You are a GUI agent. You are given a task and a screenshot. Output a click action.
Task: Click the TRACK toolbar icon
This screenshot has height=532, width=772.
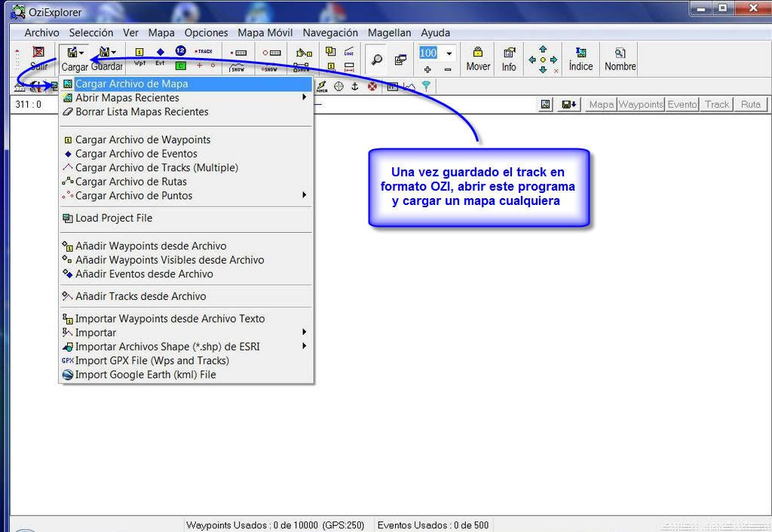tap(204, 51)
